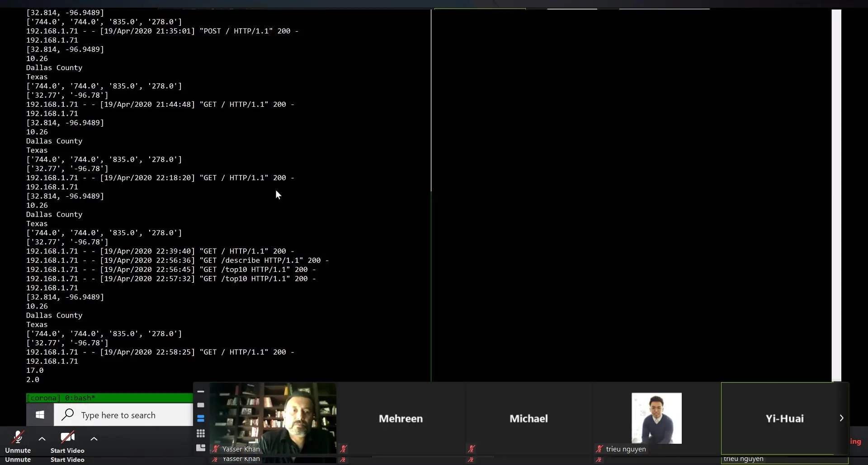Click the muted mic indicator in Mehreen's tile
Viewport: 868px width, 465px height.
coord(344,449)
